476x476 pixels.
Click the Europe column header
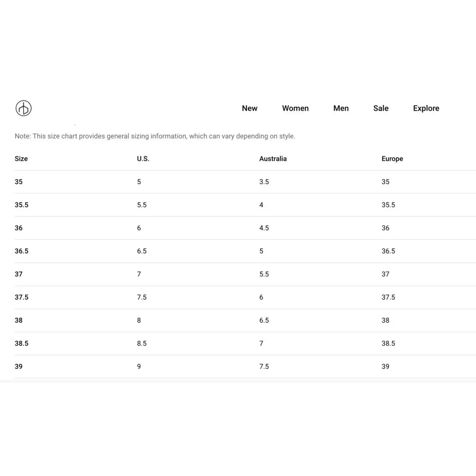click(392, 159)
